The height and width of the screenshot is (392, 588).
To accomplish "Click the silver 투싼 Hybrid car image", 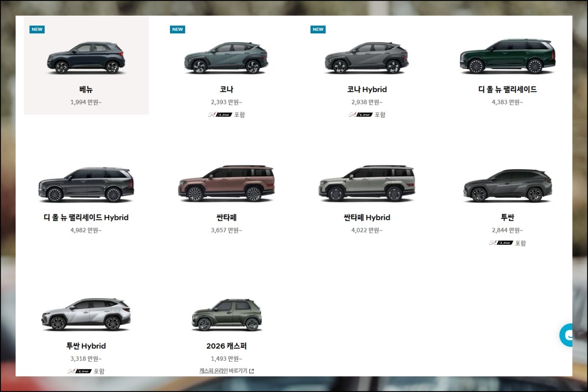I will [x=86, y=314].
